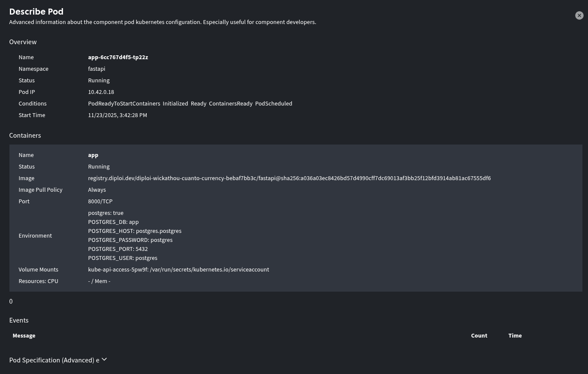Click the Message column header in Events

24,335
